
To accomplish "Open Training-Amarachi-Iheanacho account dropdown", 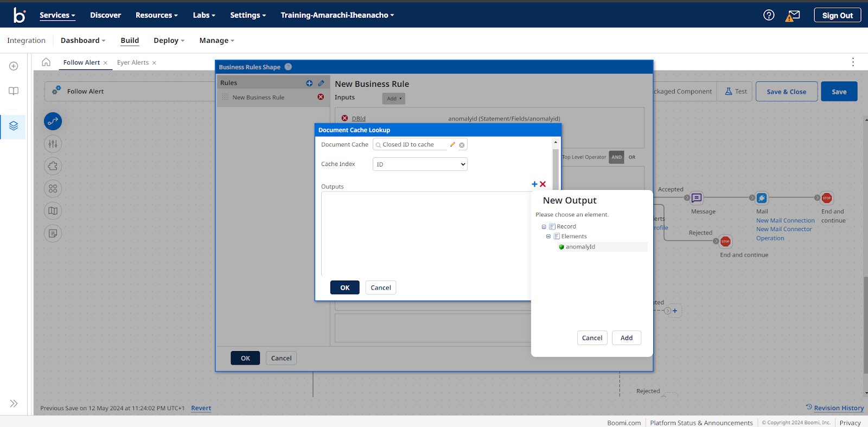I will (337, 15).
